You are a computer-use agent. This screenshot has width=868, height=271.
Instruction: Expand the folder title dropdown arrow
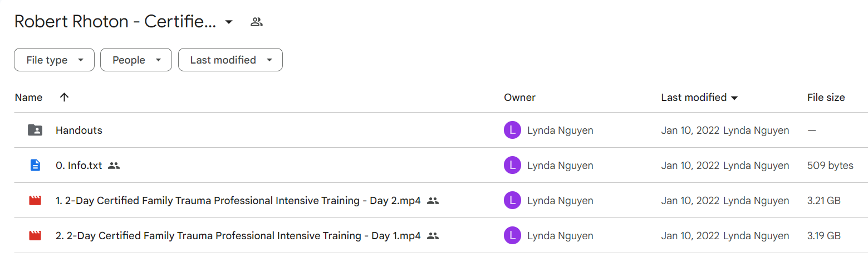228,22
